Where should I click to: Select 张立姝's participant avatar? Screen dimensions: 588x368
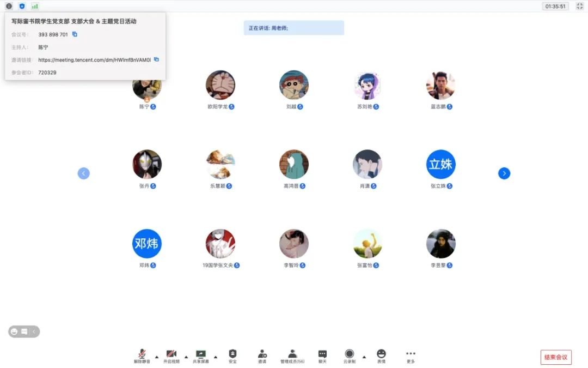[x=440, y=164]
